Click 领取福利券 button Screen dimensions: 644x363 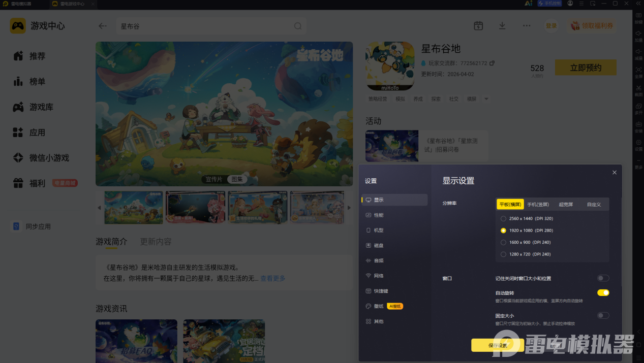pyautogui.click(x=592, y=26)
